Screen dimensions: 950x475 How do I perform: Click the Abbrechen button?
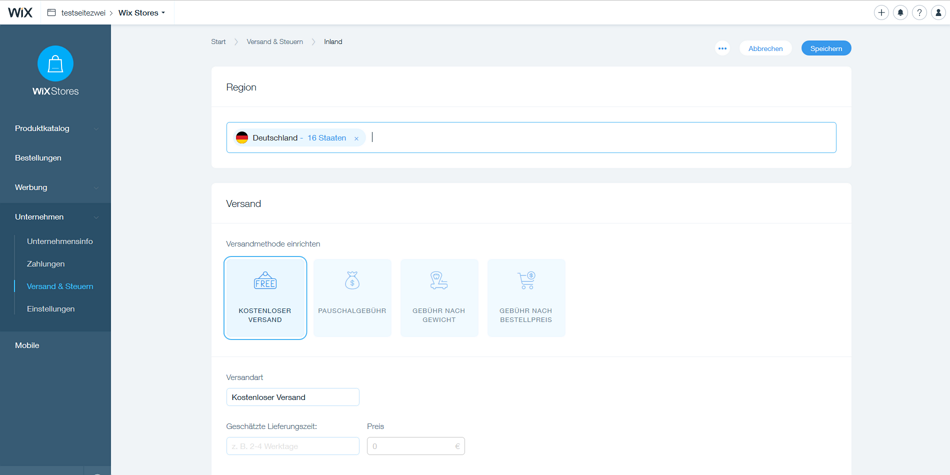[765, 48]
